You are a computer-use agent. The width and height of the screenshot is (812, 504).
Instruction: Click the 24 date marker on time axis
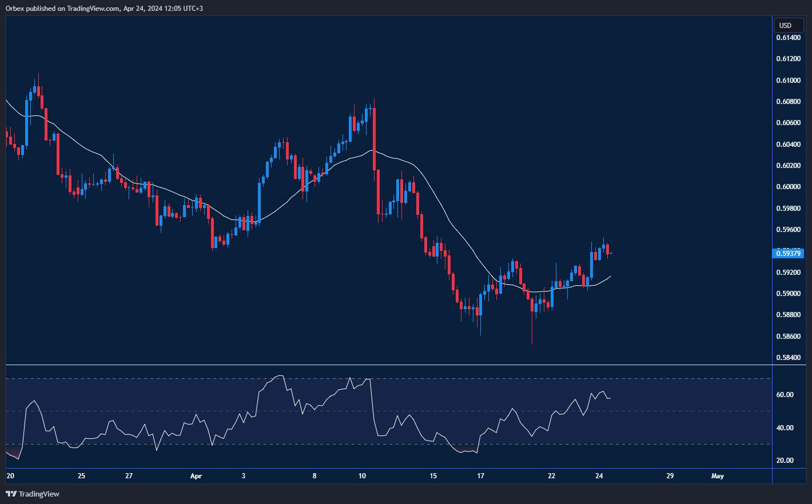[599, 476]
